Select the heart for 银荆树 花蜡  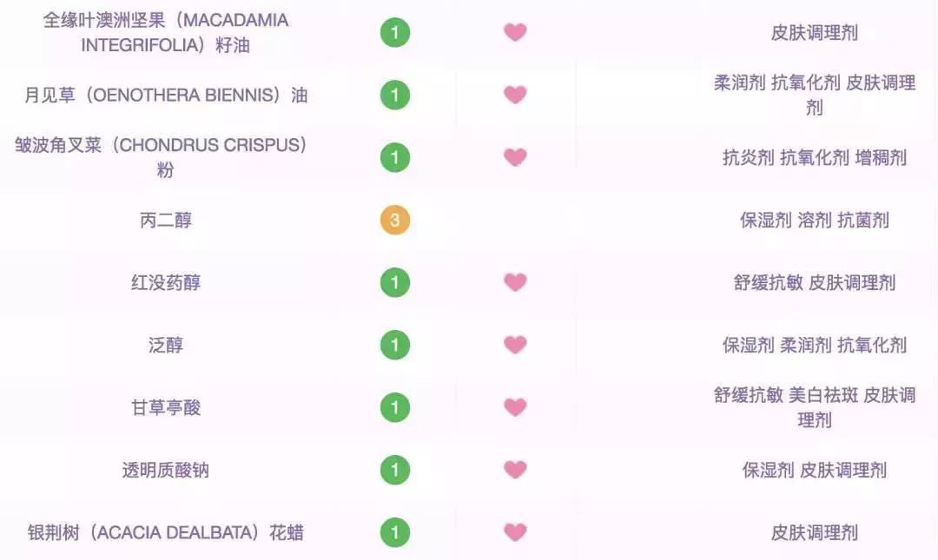click(515, 532)
